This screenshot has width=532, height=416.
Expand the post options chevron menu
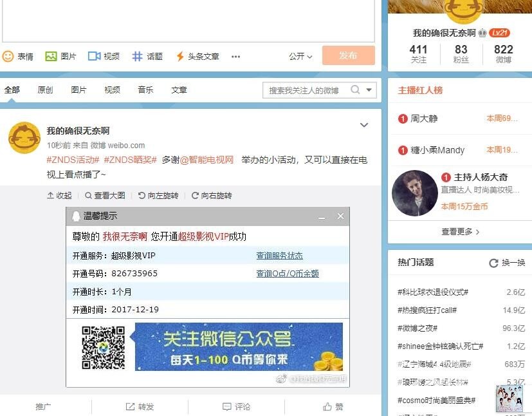coord(364,125)
